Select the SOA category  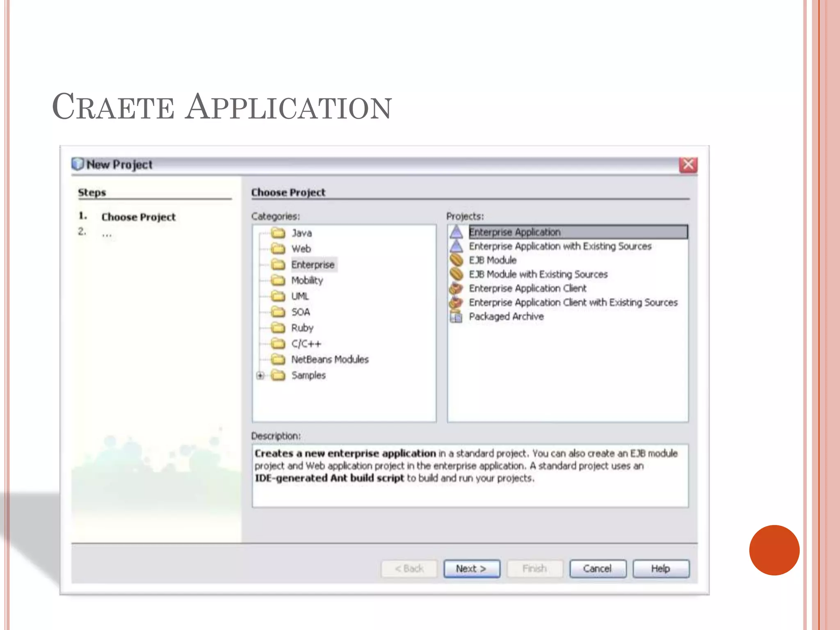301,312
